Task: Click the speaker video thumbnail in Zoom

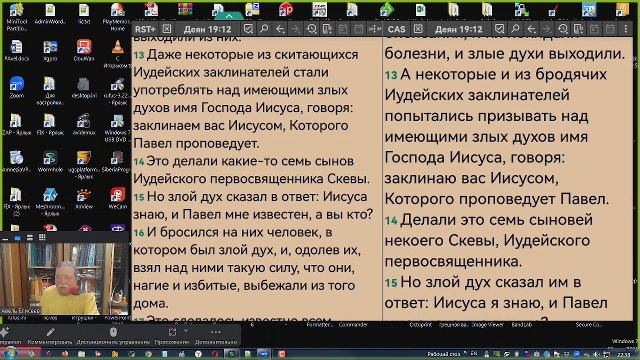Action: point(64,279)
